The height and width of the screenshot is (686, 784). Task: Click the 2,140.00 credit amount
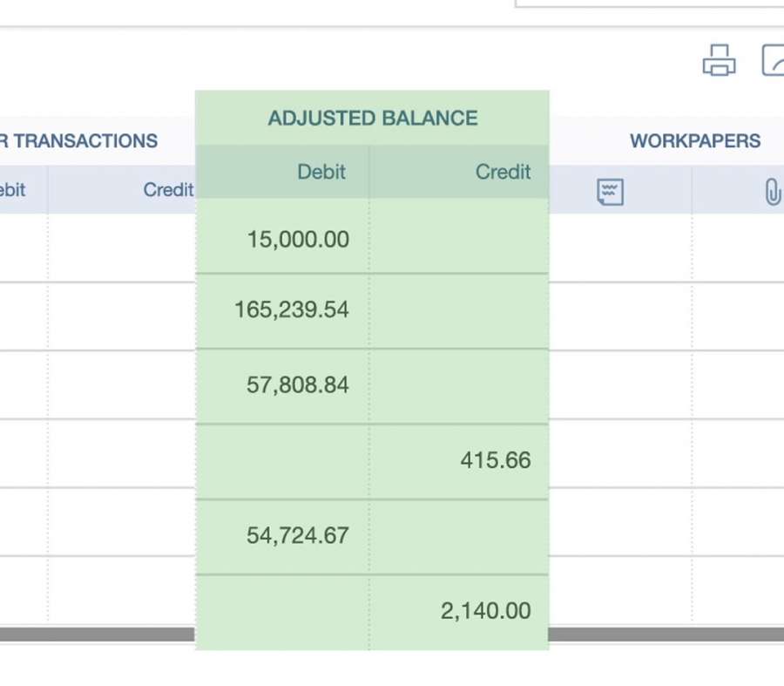pyautogui.click(x=485, y=611)
